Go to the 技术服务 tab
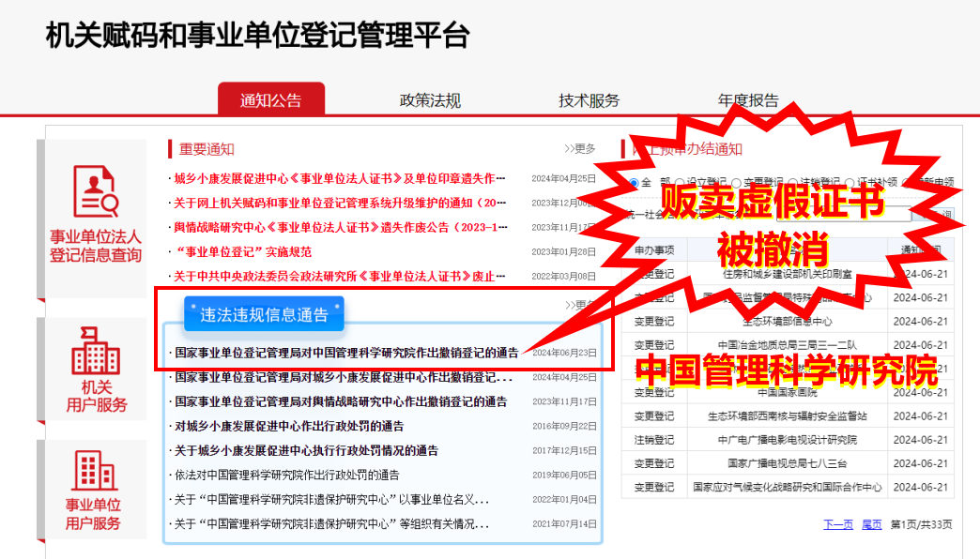This screenshot has height=559, width=980. (589, 100)
